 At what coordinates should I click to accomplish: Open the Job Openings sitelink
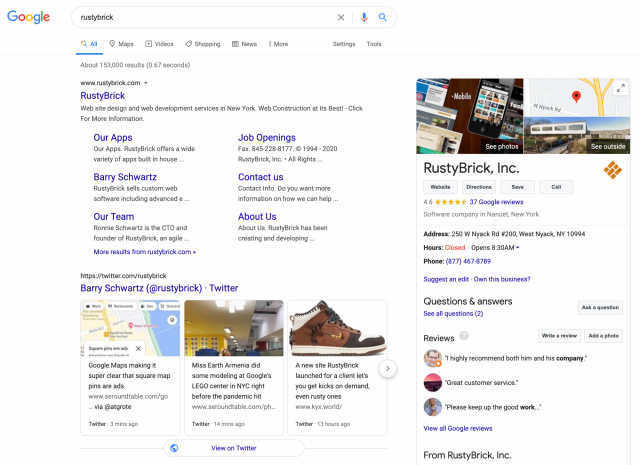(x=267, y=138)
